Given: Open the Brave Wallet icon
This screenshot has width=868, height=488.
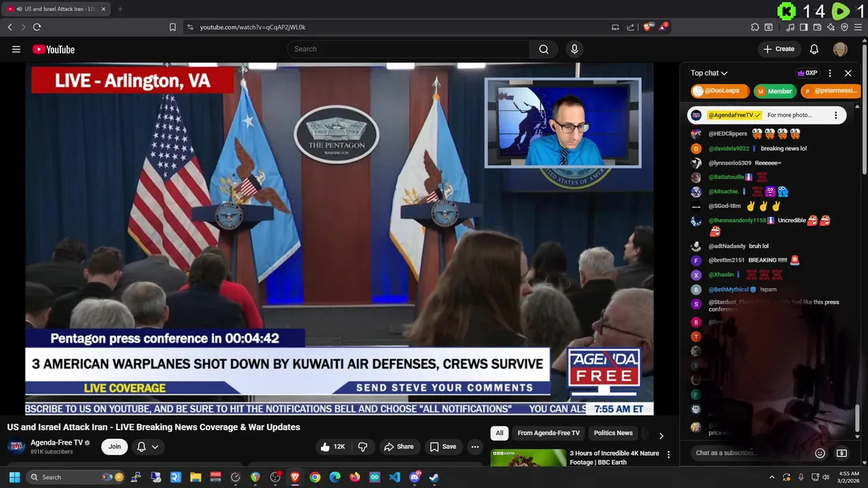Looking at the screenshot, I should pyautogui.click(x=817, y=27).
